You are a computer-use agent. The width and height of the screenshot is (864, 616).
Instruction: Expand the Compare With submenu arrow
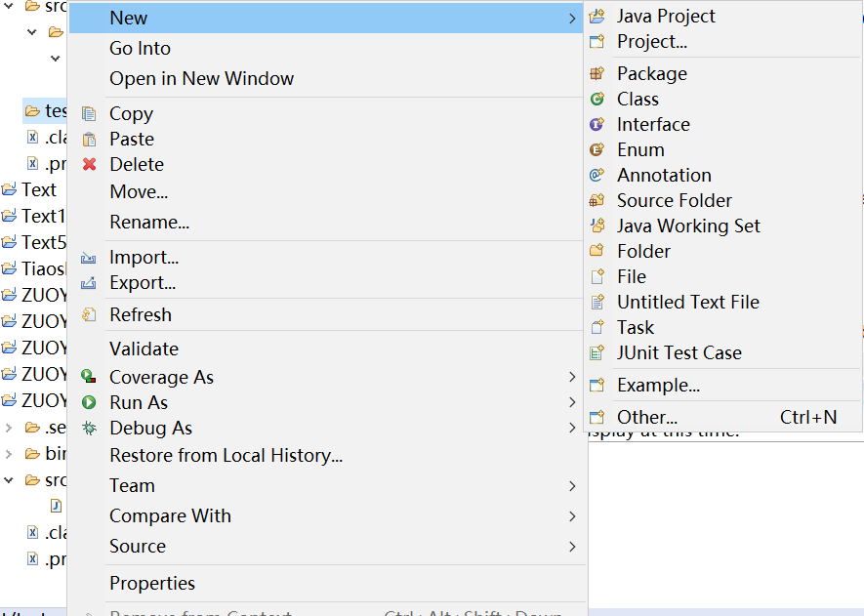pyautogui.click(x=572, y=516)
